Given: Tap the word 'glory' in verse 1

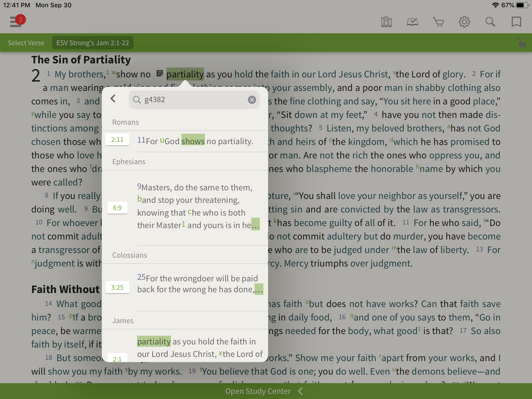Looking at the screenshot, I should click(453, 74).
